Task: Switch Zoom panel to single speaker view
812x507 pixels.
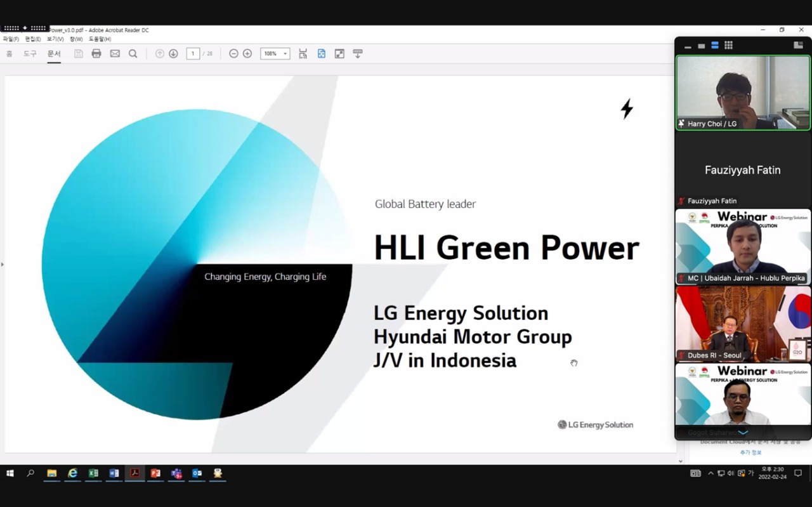Action: 701,46
